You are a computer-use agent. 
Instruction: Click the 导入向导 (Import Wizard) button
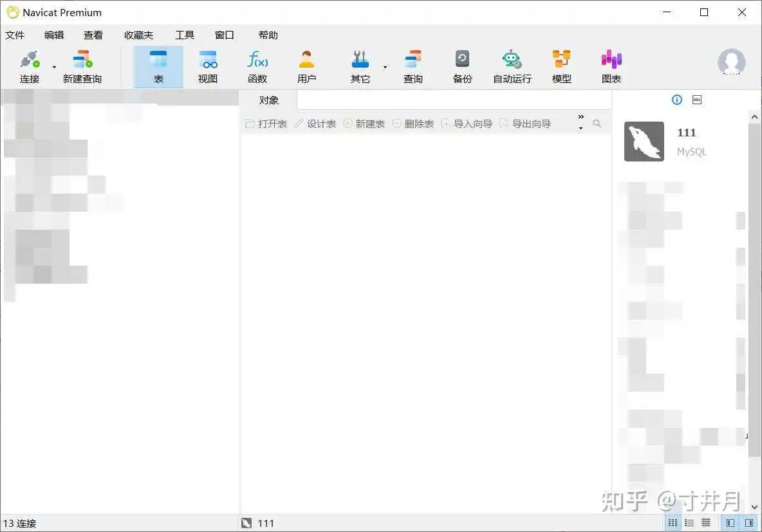[x=467, y=124]
